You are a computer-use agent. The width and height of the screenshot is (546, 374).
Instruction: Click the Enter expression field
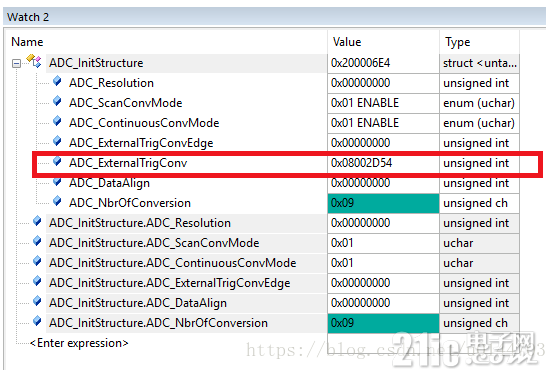coord(79,343)
